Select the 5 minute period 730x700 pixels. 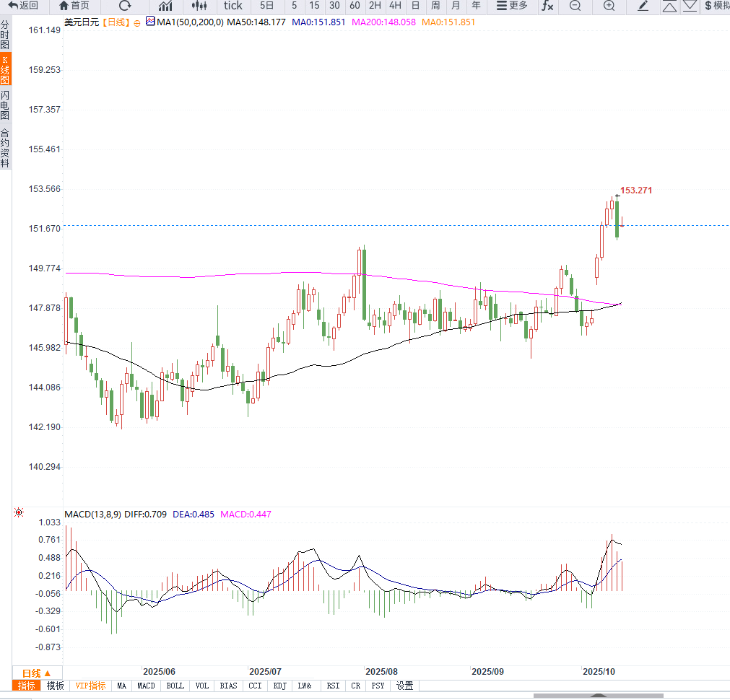click(294, 6)
